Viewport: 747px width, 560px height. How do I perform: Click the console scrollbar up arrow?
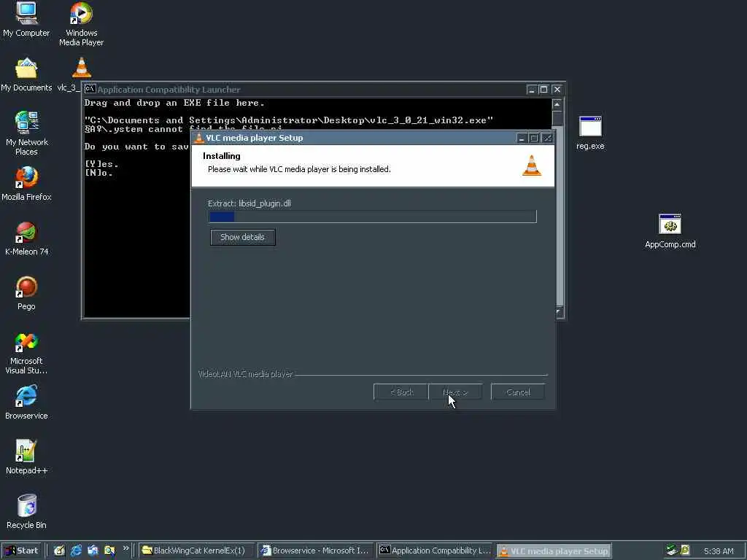557,104
